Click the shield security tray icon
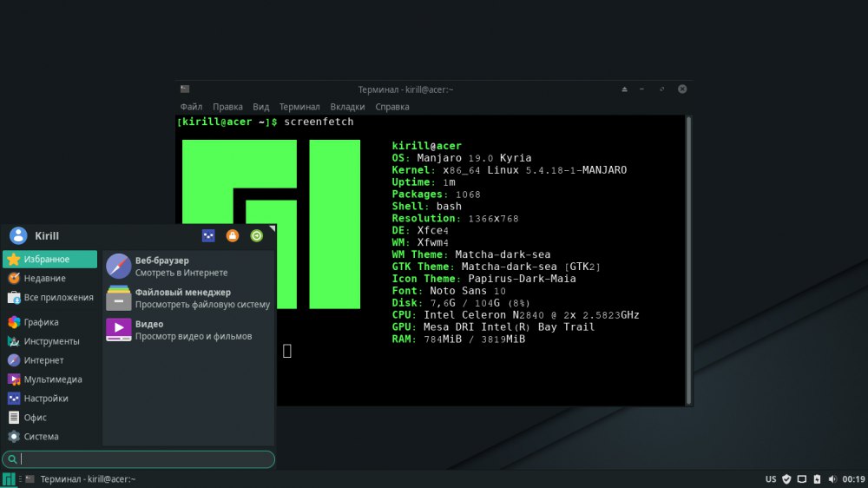Image resolution: width=868 pixels, height=488 pixels. 786,479
